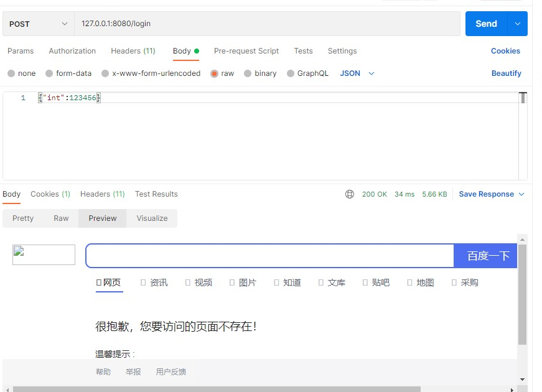Click in the JSON body editor line 1
The height and width of the screenshot is (392, 542).
click(x=278, y=98)
